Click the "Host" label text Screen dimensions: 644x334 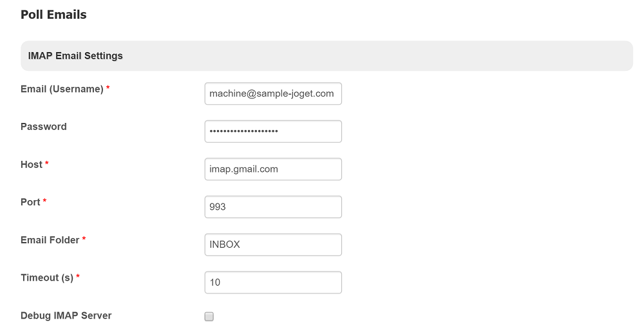[x=32, y=165]
